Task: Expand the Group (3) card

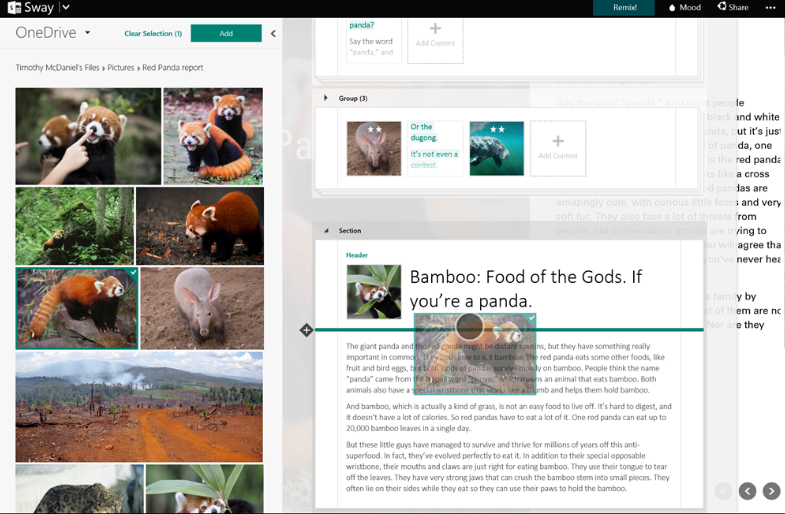Action: [x=325, y=98]
